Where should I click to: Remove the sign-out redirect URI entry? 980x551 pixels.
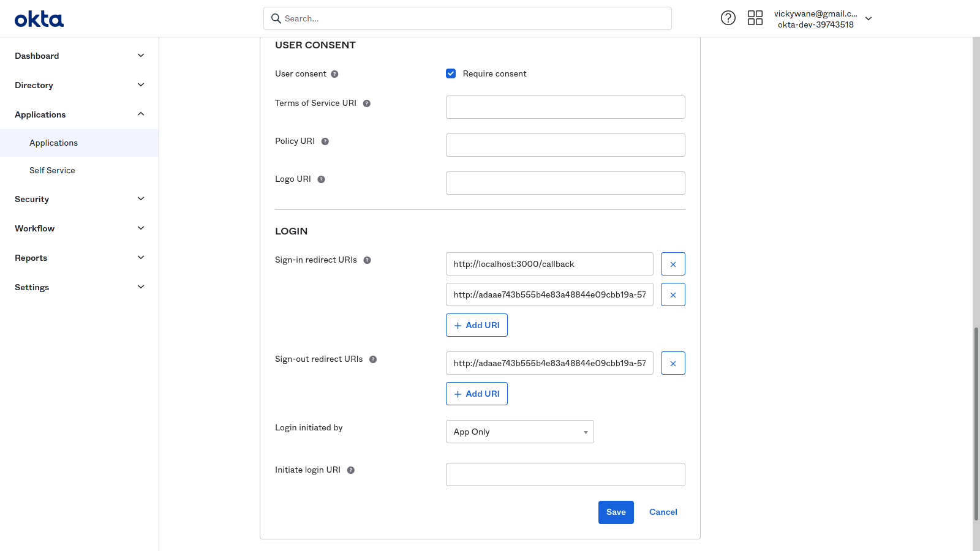point(673,364)
